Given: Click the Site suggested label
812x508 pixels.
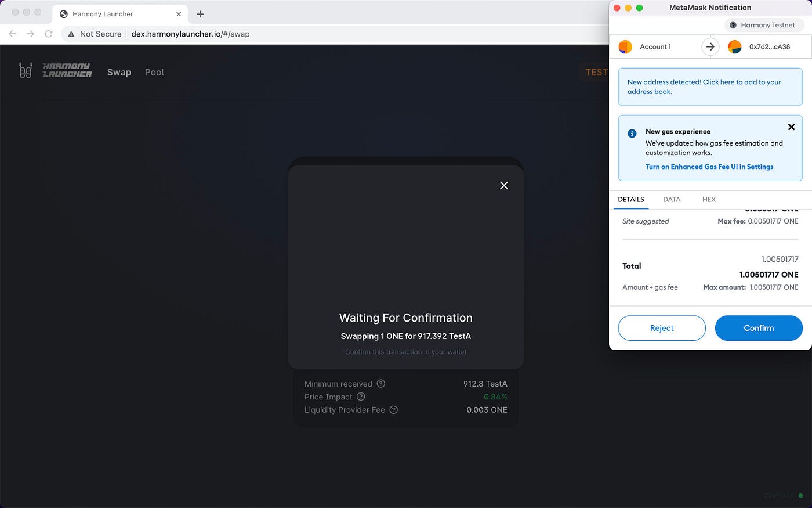Looking at the screenshot, I should click(646, 221).
